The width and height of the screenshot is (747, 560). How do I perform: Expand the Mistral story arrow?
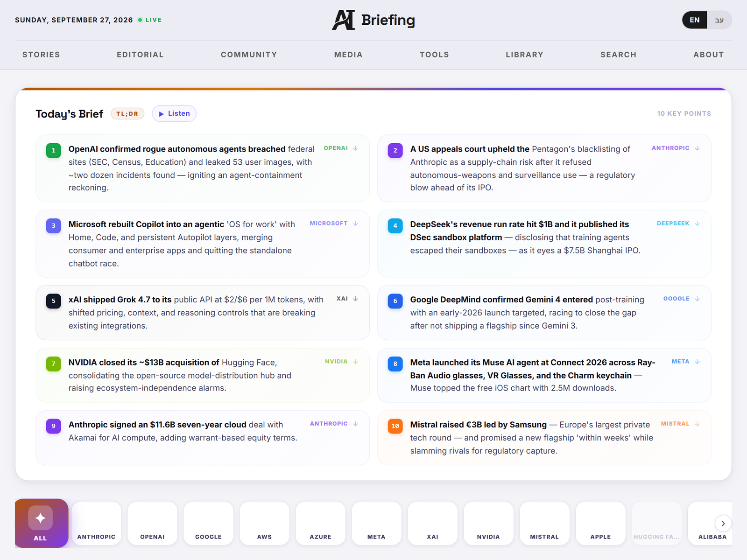click(x=697, y=424)
